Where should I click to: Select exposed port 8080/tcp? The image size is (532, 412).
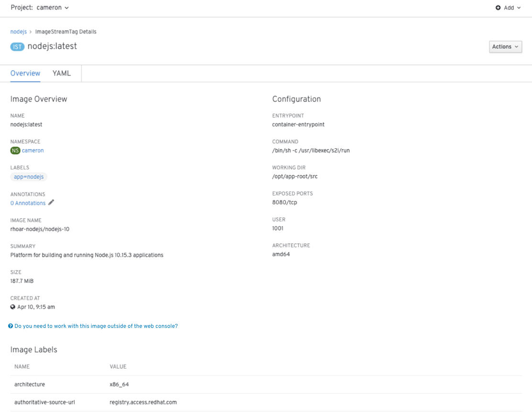[284, 202]
